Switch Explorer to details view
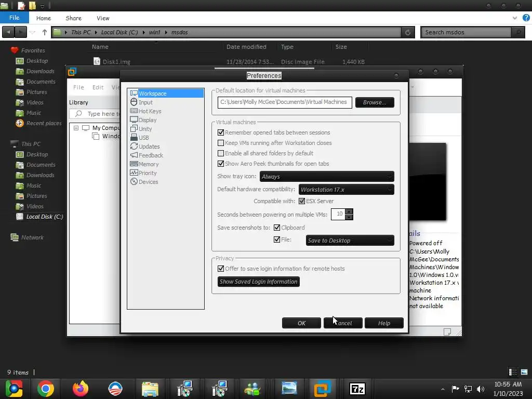532x399 pixels. click(513, 372)
